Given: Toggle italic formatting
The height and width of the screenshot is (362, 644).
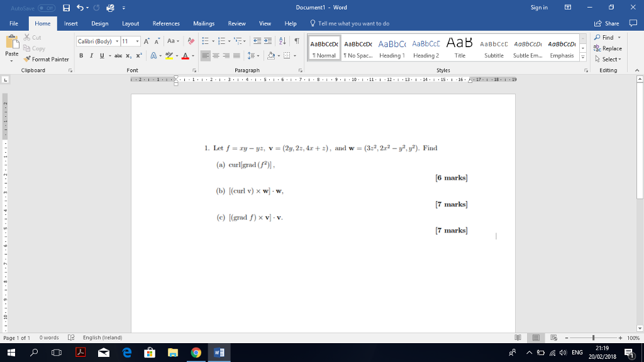Looking at the screenshot, I should point(91,55).
